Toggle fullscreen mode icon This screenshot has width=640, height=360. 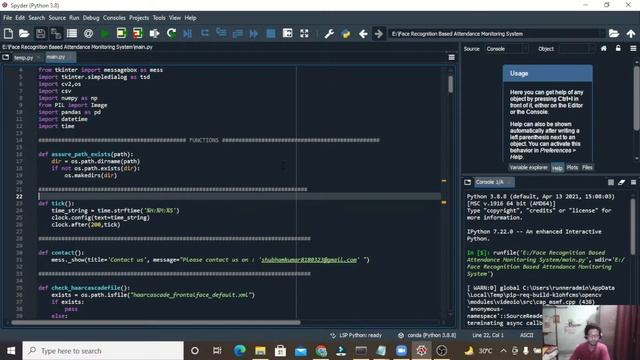304,33
